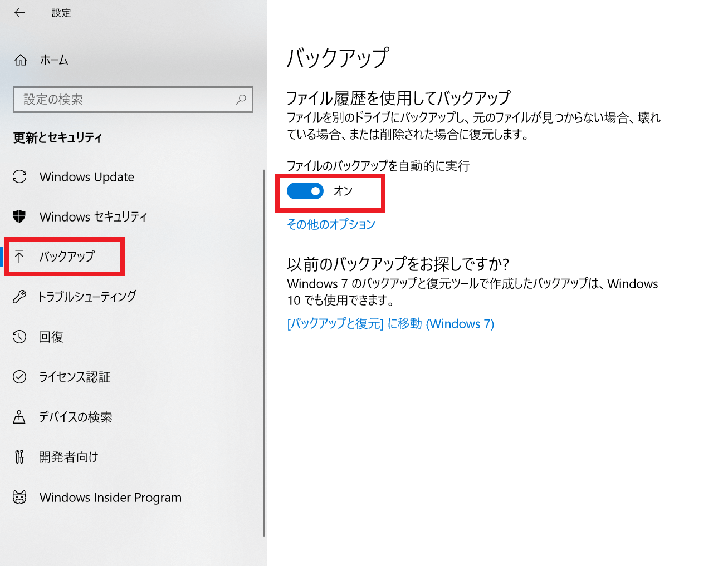Click the back arrow icon
The height and width of the screenshot is (566, 728).
pyautogui.click(x=19, y=13)
